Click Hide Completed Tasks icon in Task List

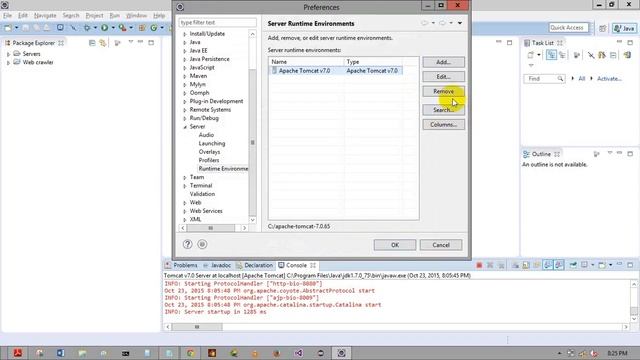click(x=591, y=55)
